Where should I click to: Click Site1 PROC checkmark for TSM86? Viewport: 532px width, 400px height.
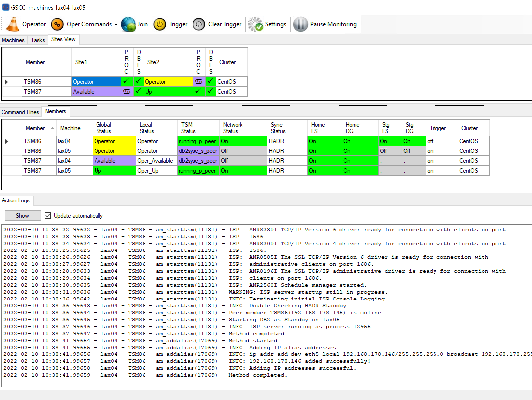coord(127,81)
